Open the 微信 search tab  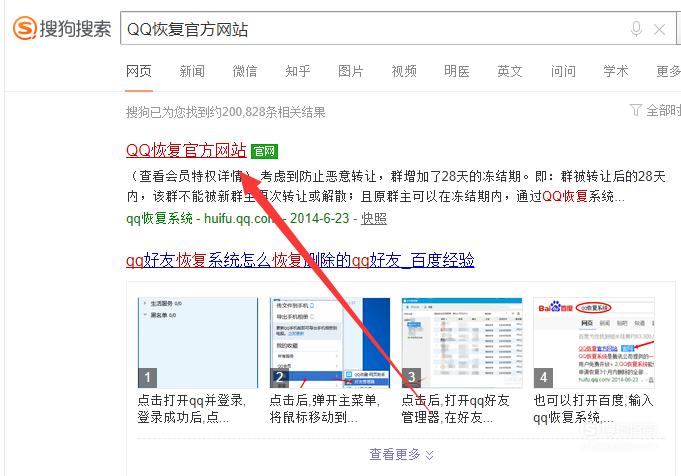[245, 71]
